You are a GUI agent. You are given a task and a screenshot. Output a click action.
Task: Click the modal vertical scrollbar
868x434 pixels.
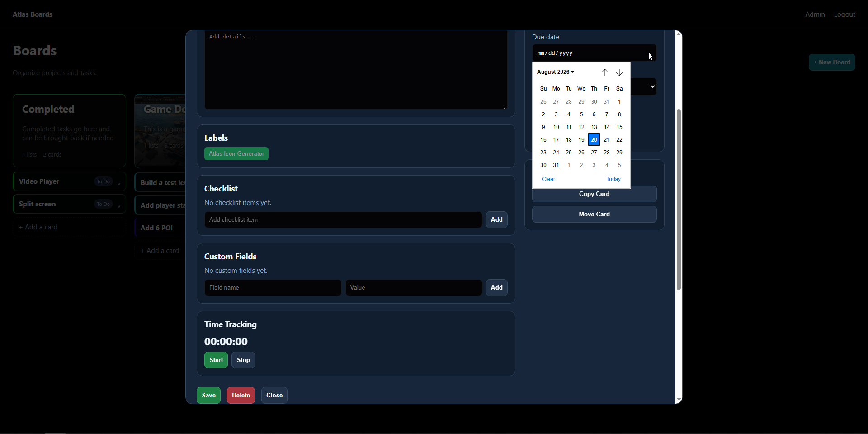click(x=679, y=199)
